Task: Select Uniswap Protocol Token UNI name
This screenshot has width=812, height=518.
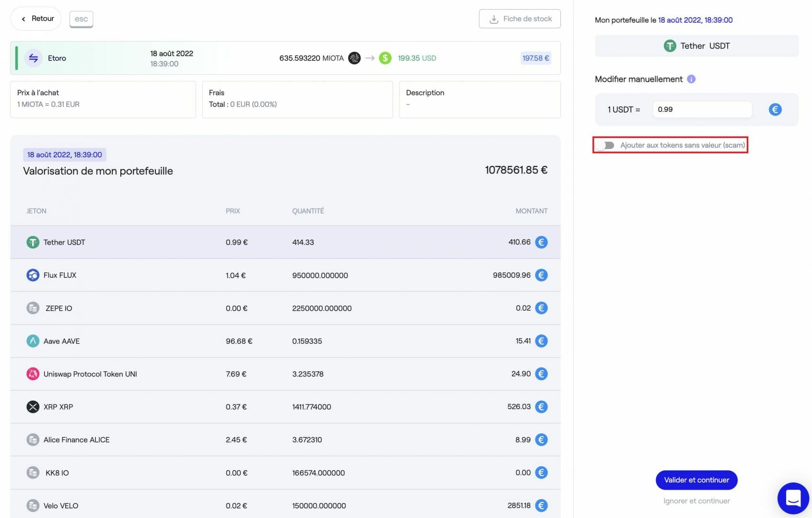Action: pos(90,374)
